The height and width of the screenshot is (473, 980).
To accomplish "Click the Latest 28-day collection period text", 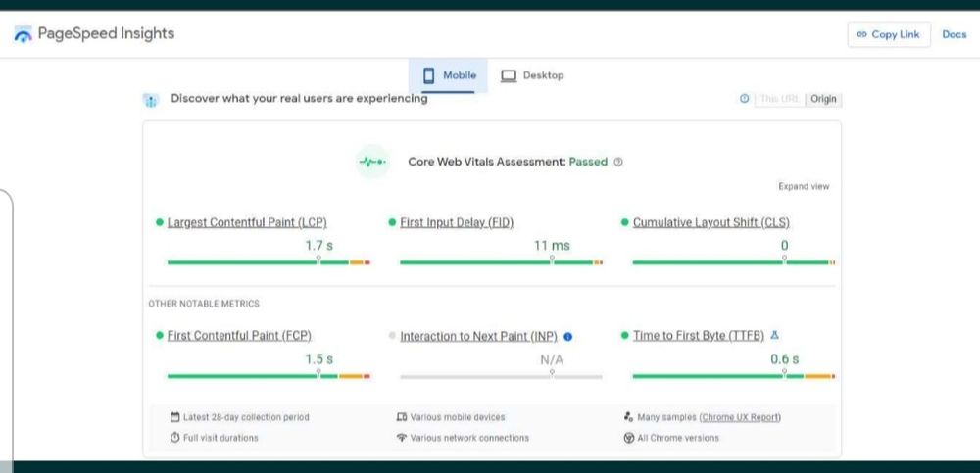I will tap(246, 417).
